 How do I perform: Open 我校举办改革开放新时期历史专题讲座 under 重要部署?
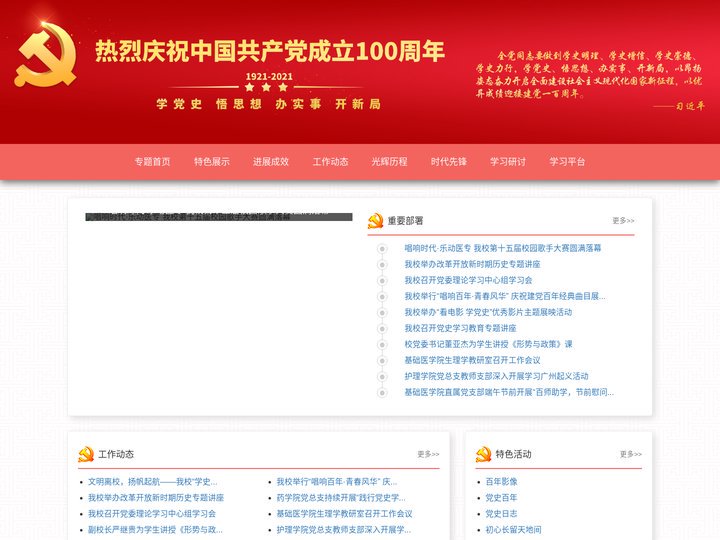pos(472,264)
